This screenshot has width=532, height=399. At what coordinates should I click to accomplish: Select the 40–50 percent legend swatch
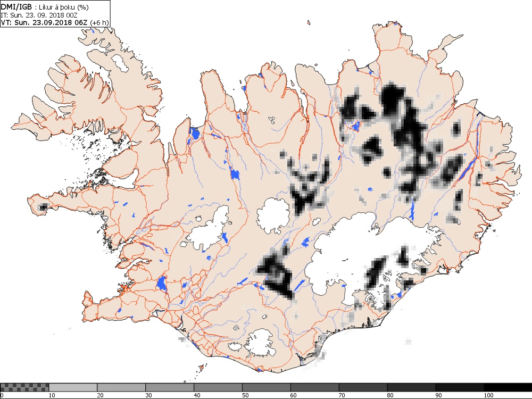click(x=218, y=387)
